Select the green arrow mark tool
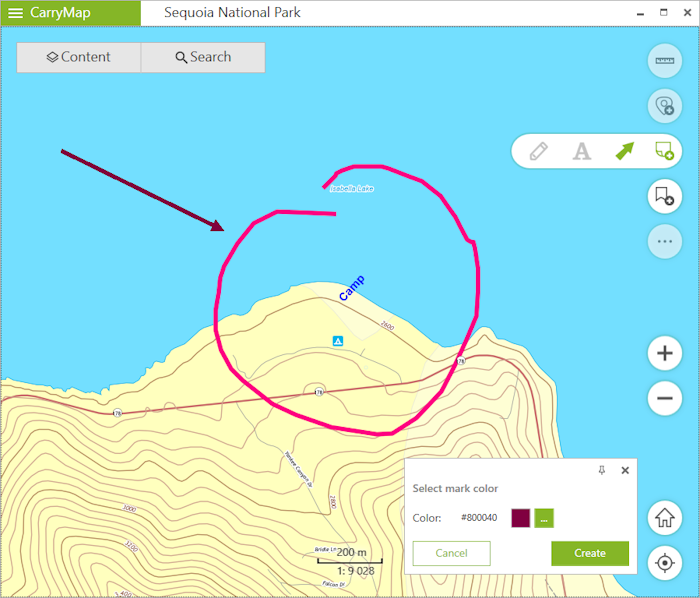Image resolution: width=700 pixels, height=598 pixels. pyautogui.click(x=624, y=151)
